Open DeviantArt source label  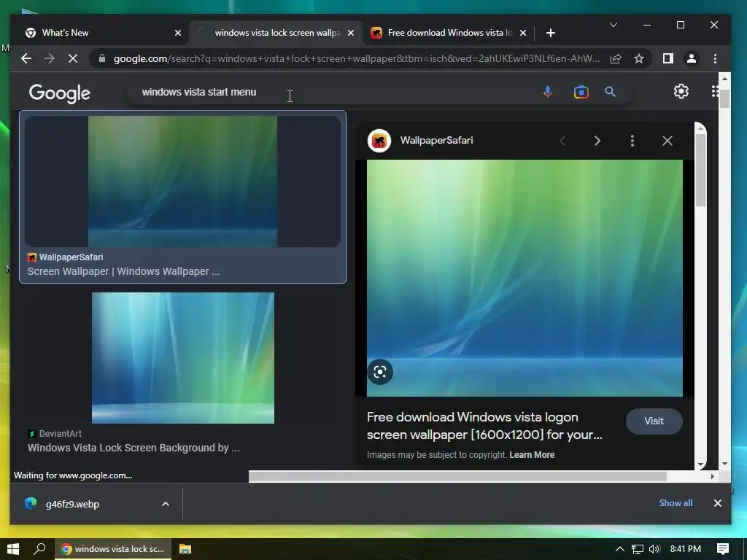click(60, 434)
